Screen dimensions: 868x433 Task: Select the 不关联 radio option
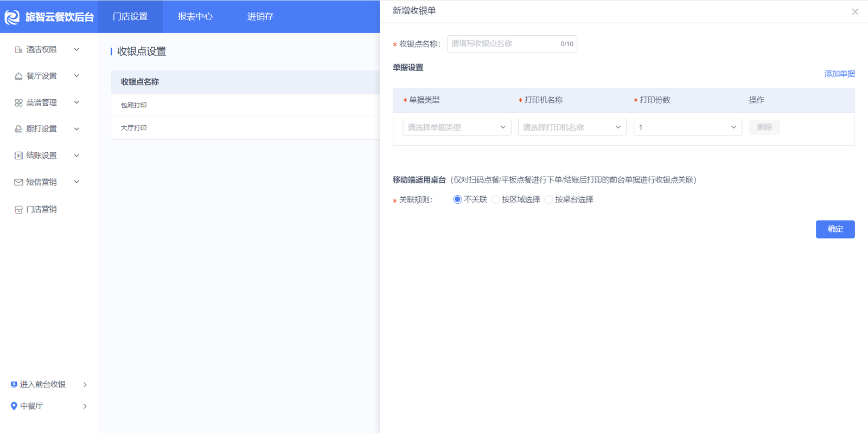coord(457,199)
